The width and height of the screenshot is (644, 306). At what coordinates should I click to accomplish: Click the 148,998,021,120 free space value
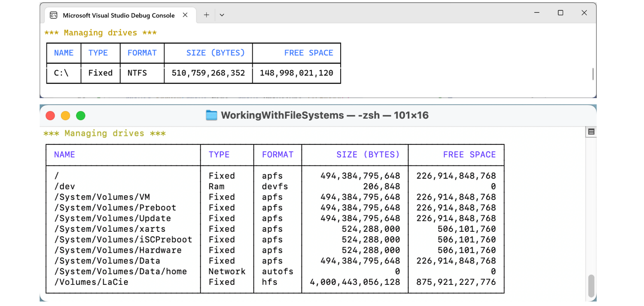click(x=297, y=73)
